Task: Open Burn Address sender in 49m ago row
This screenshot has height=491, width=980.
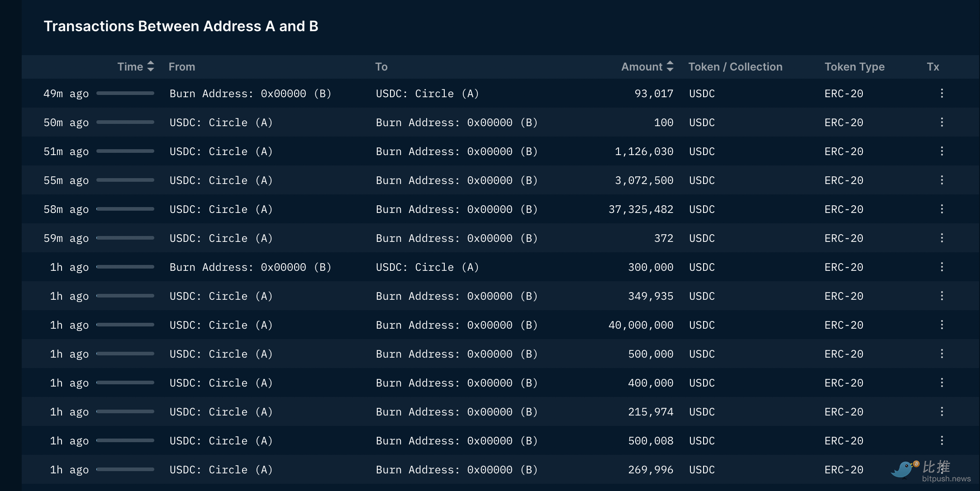Action: pos(250,94)
